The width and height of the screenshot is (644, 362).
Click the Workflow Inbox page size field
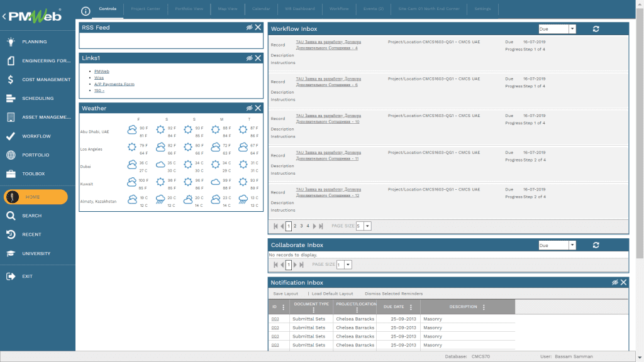[x=360, y=226]
